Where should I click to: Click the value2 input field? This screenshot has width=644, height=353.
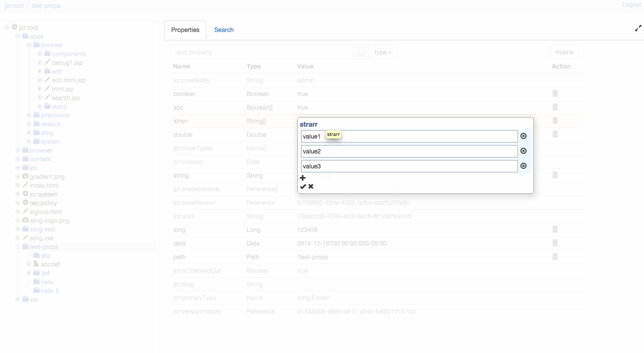[x=410, y=151]
